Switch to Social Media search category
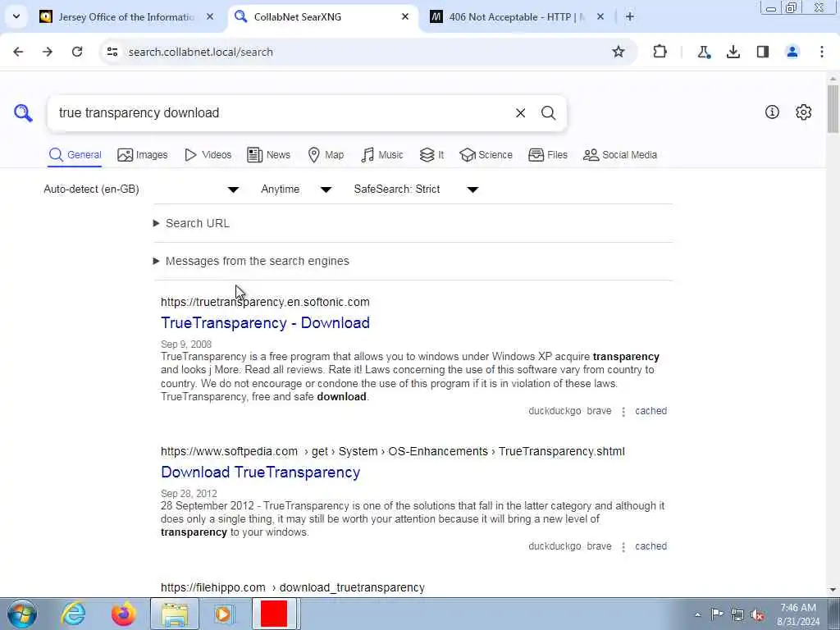The image size is (840, 630). 620,155
